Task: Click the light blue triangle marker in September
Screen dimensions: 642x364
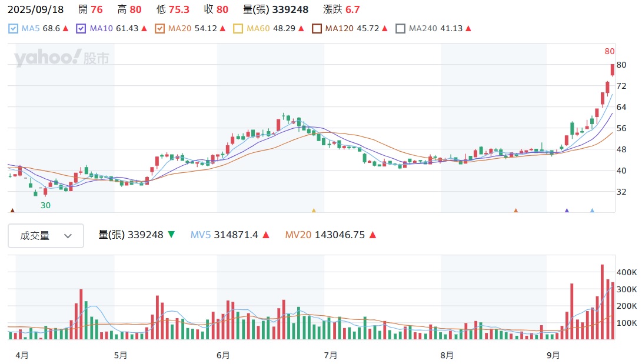Action: tap(592, 210)
